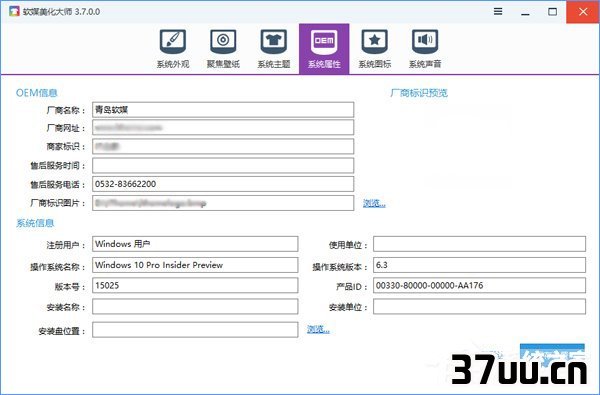Open the 系统主题 (System Theme) section
This screenshot has width=600, height=395.
tap(274, 49)
